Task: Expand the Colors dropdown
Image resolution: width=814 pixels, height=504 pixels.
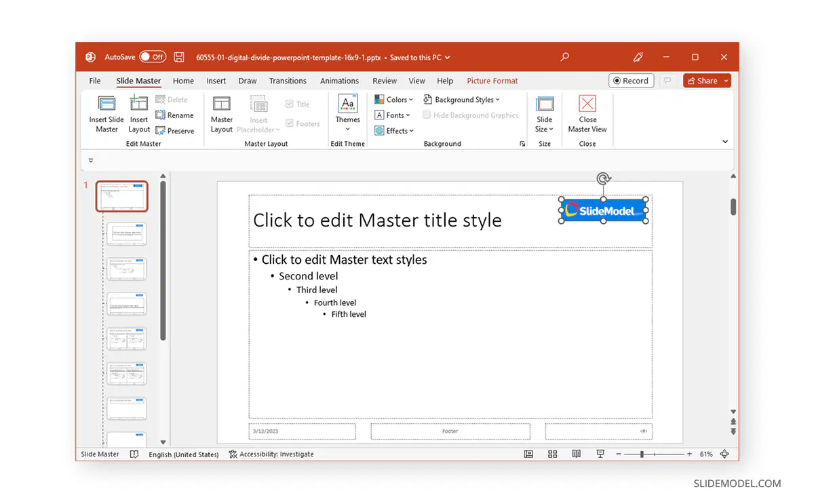Action: (x=393, y=100)
